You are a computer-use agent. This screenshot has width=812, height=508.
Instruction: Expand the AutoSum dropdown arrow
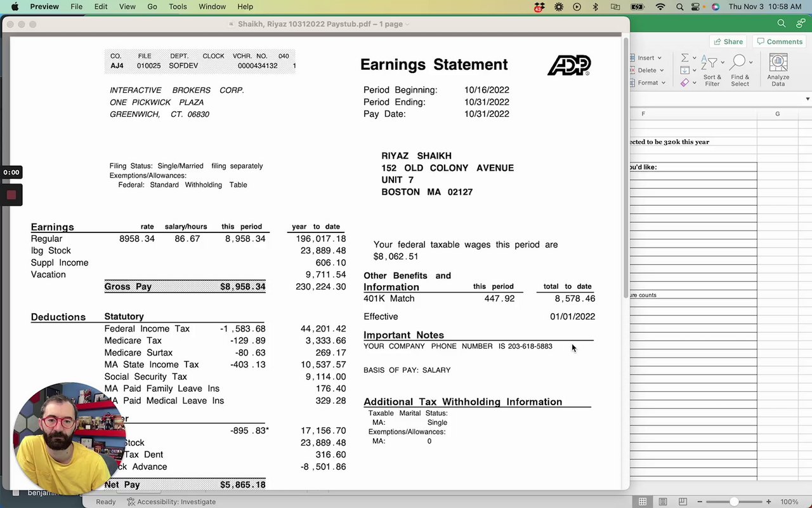[x=694, y=58]
